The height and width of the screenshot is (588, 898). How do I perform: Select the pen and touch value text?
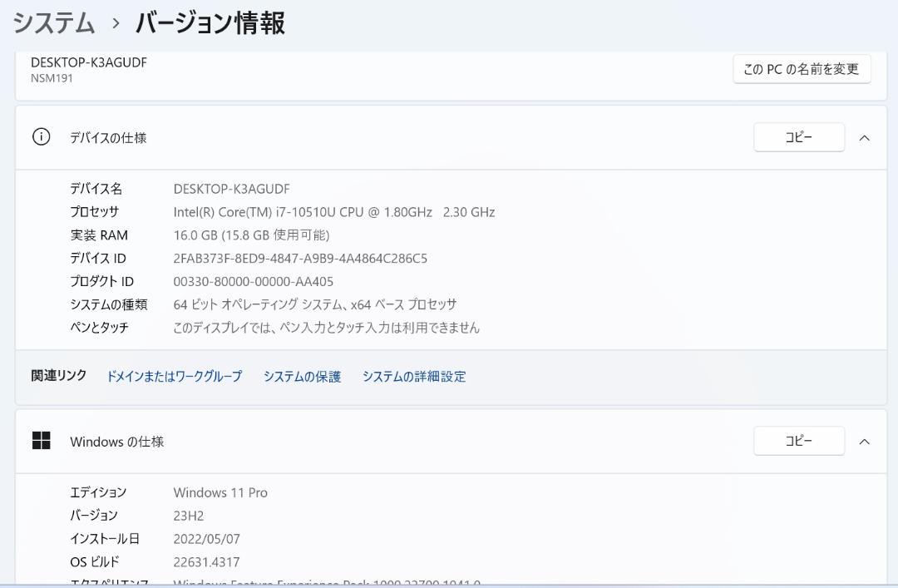pos(327,327)
